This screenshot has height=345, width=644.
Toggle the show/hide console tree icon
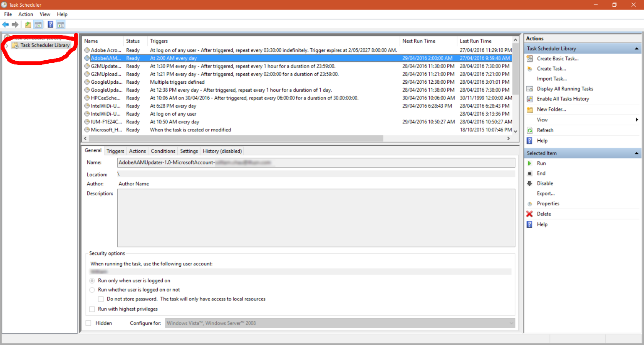(x=38, y=25)
